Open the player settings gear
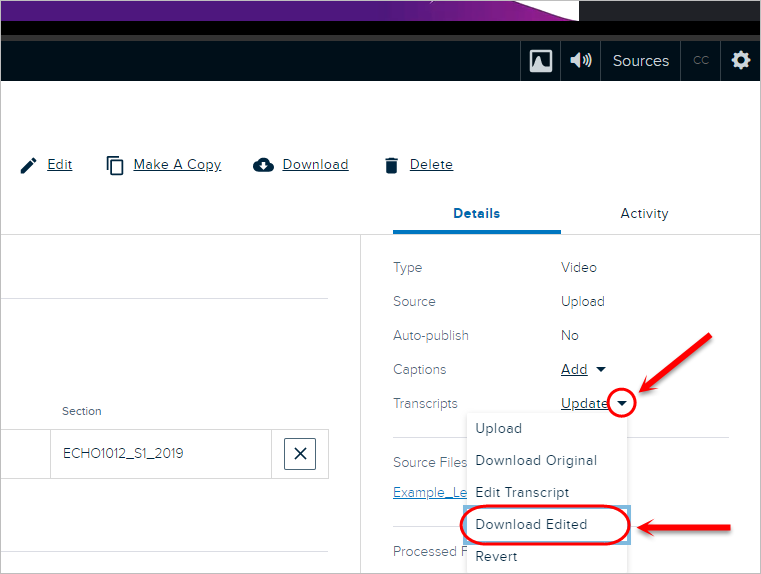The width and height of the screenshot is (761, 574). click(x=740, y=61)
